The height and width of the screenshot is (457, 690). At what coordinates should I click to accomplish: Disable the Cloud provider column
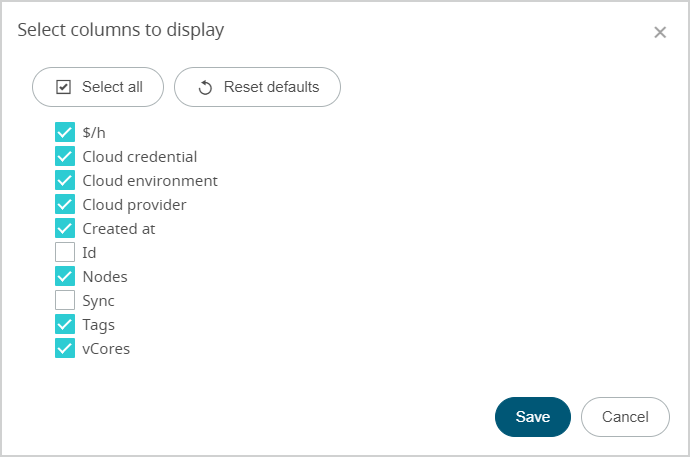[x=65, y=204]
